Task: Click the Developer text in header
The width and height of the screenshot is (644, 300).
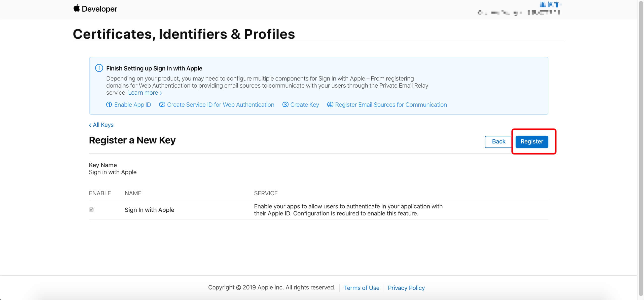Action: (x=99, y=9)
